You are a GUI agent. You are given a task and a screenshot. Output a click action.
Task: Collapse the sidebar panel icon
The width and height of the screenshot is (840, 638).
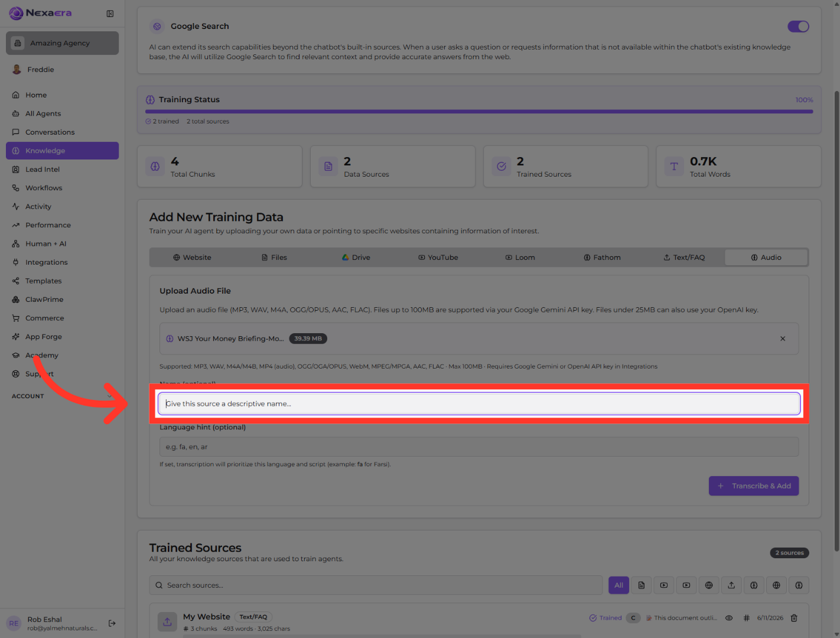click(110, 14)
